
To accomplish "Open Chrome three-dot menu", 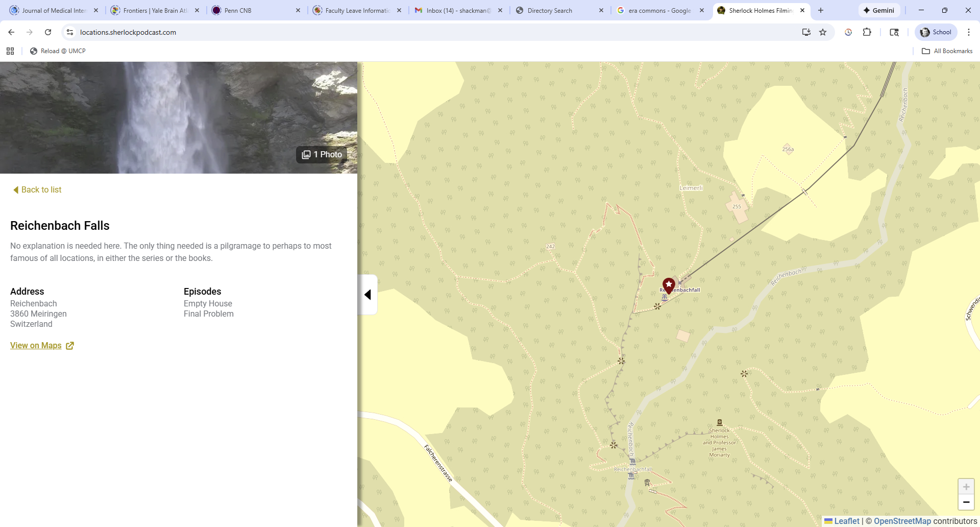I will 969,32.
